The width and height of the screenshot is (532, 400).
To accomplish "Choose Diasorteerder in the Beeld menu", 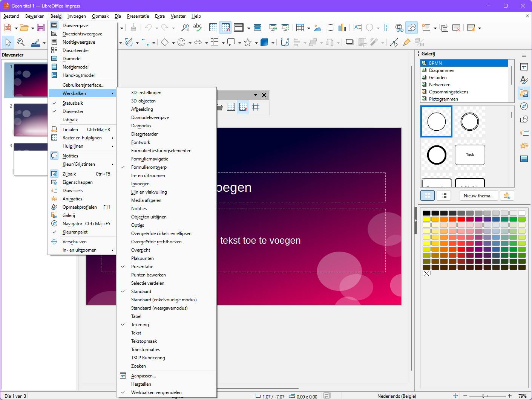I will click(76, 50).
